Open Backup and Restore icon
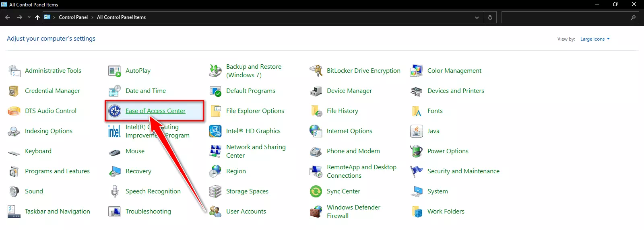644x230 pixels. pyautogui.click(x=215, y=71)
